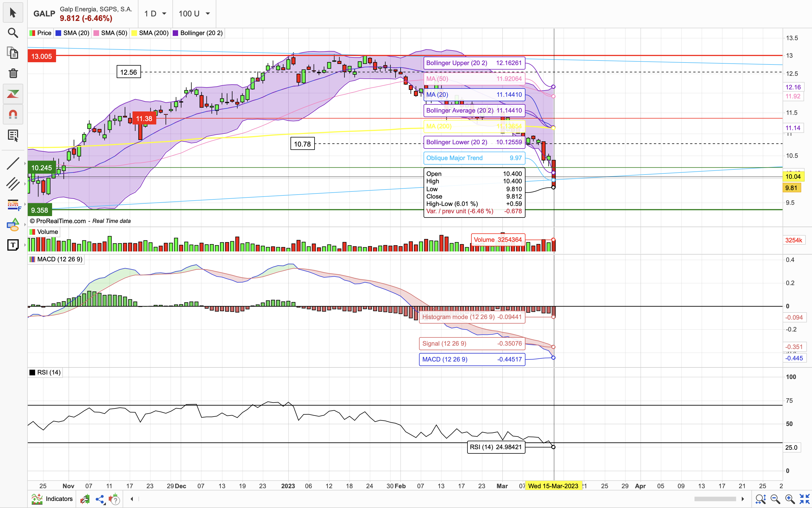Toggle the magnet snap mode
Viewport: 812px width, 508px height.
(13, 115)
